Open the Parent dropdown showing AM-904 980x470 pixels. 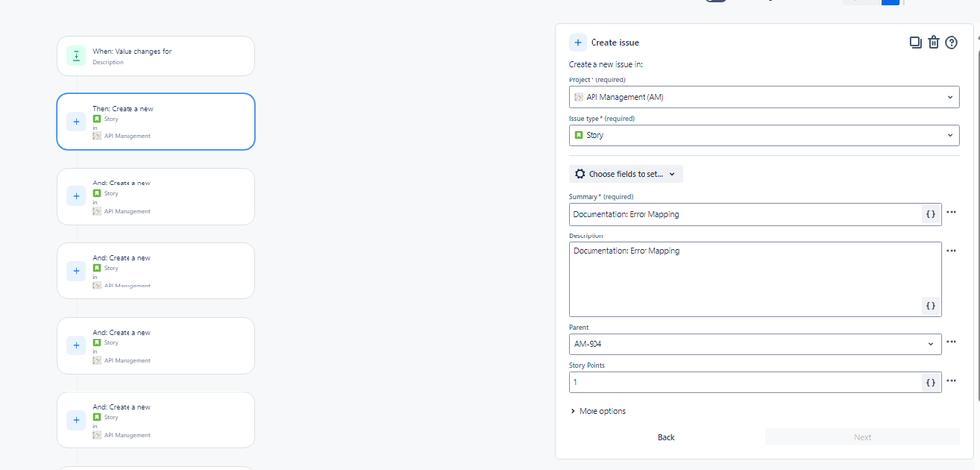(x=755, y=343)
